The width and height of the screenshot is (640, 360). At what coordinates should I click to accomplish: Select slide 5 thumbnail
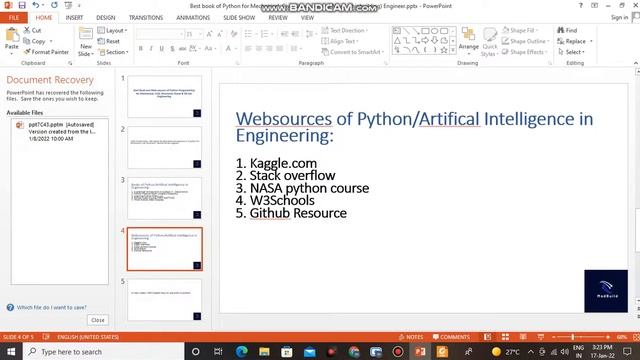[164, 300]
